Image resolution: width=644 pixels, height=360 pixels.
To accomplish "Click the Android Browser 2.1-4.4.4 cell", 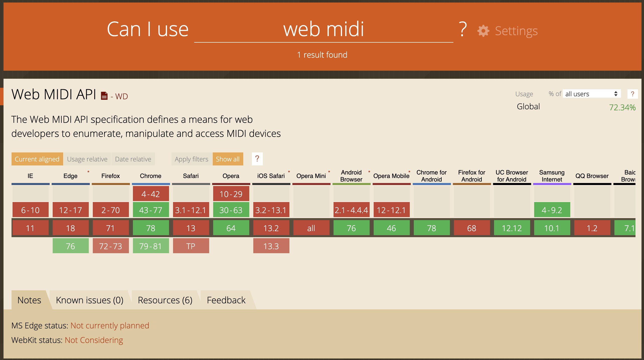I will tap(351, 210).
